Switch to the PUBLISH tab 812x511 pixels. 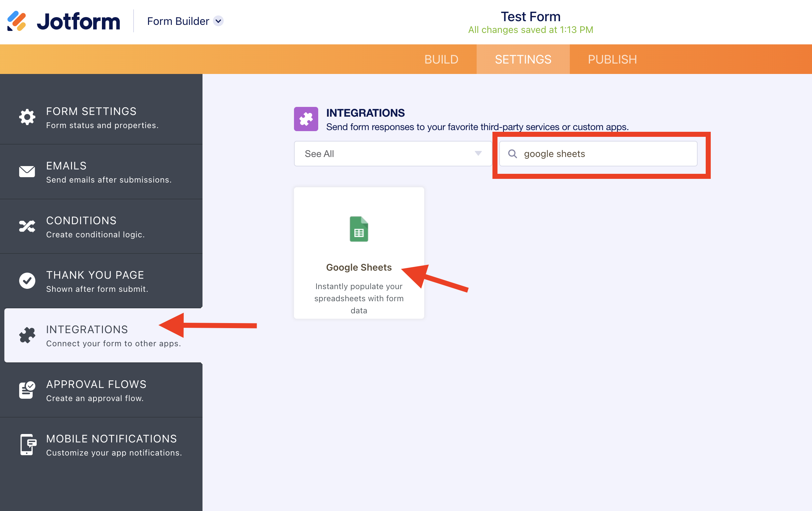[612, 59]
